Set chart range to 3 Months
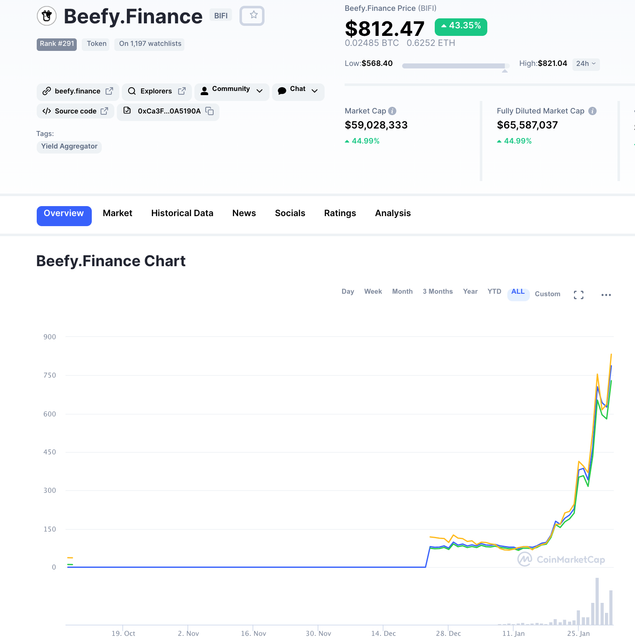This screenshot has width=635, height=640. point(437,291)
